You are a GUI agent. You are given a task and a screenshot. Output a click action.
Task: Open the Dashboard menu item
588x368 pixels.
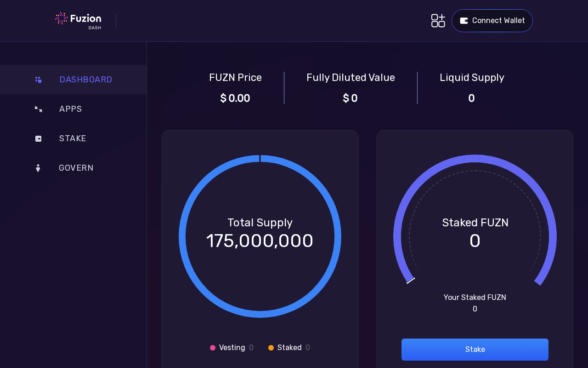(86, 80)
